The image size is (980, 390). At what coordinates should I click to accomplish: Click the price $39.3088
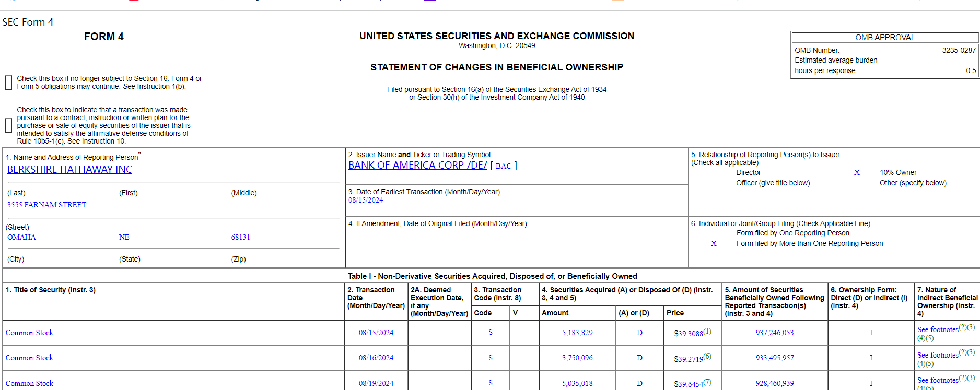tap(689, 333)
